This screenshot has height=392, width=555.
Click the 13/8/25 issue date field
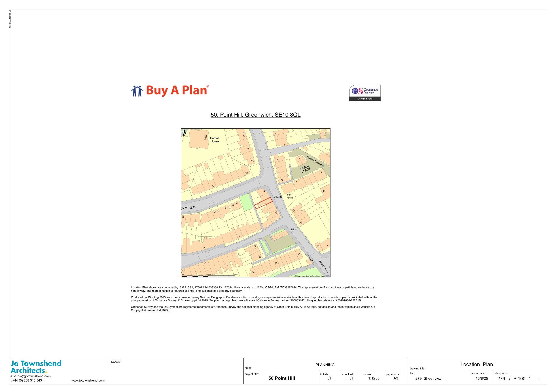pos(481,378)
